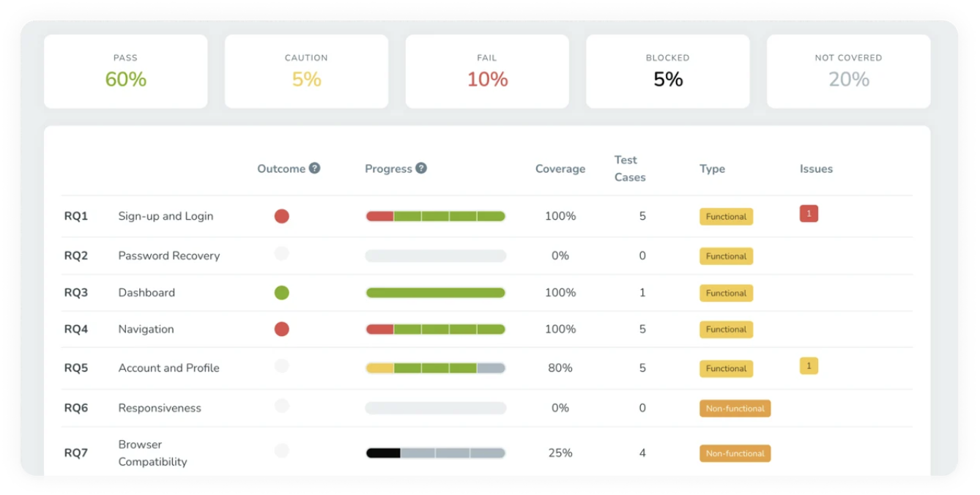Click the 100% coverage value for Dashboard

tap(560, 292)
